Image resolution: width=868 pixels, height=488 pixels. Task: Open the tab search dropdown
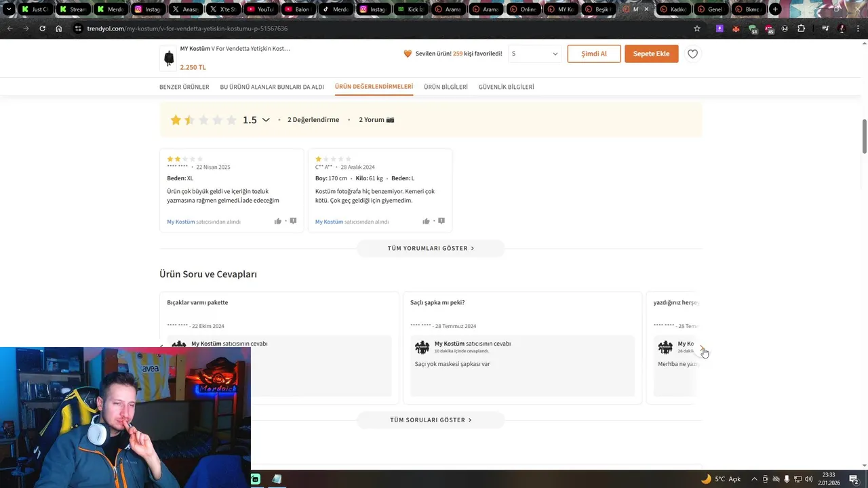[x=9, y=9]
